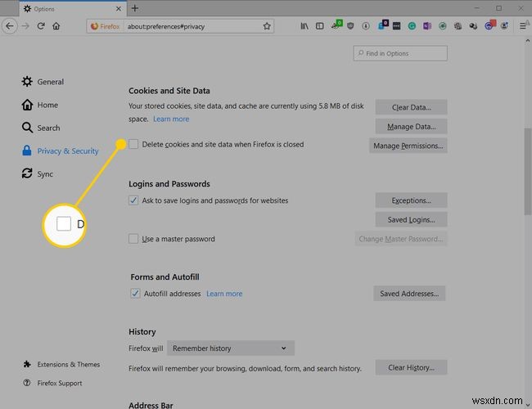The height and width of the screenshot is (409, 532).
Task: Close the Options tab
Action: pos(119,9)
